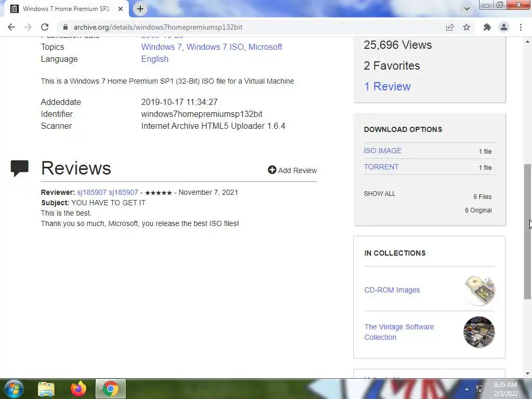Click SHOW ALL download files
Viewport: 532px width, 399px height.
tap(379, 194)
